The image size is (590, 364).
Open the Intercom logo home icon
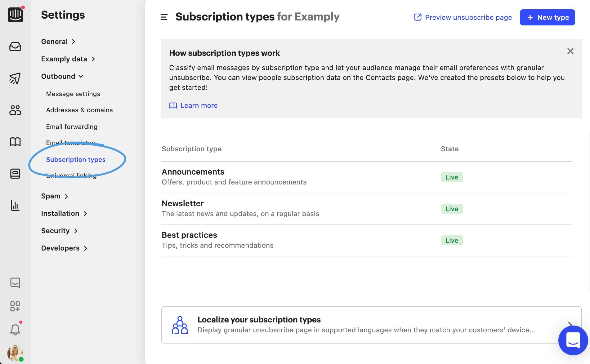point(15,15)
